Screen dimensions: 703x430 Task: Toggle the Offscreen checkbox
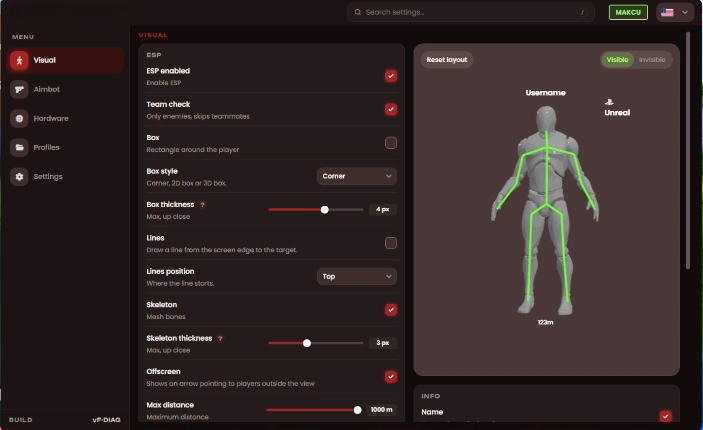pos(391,377)
